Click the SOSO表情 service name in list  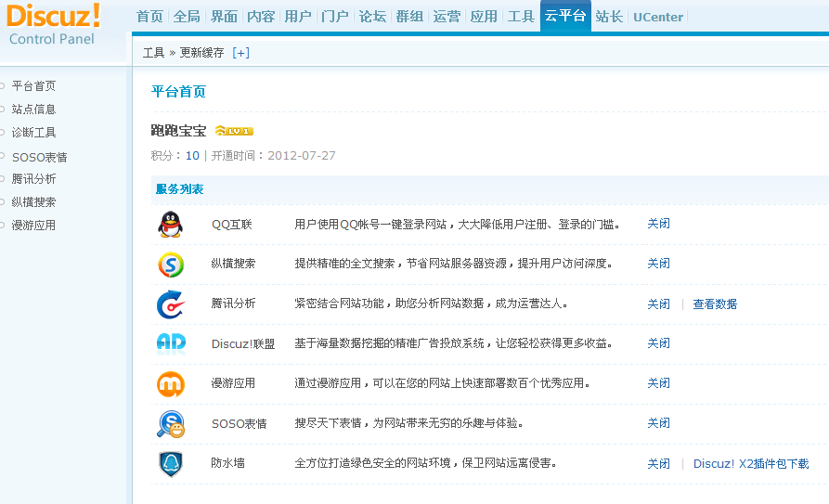pyautogui.click(x=239, y=423)
